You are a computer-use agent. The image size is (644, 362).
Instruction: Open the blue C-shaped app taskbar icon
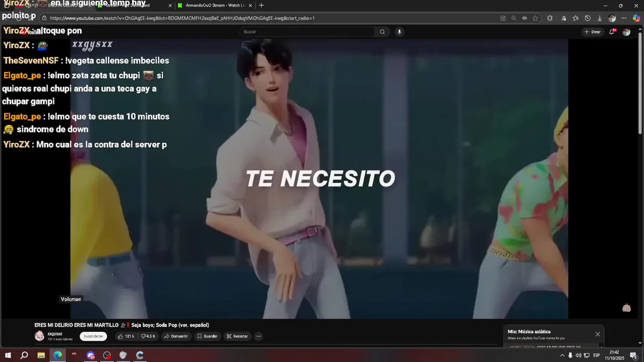click(140, 355)
